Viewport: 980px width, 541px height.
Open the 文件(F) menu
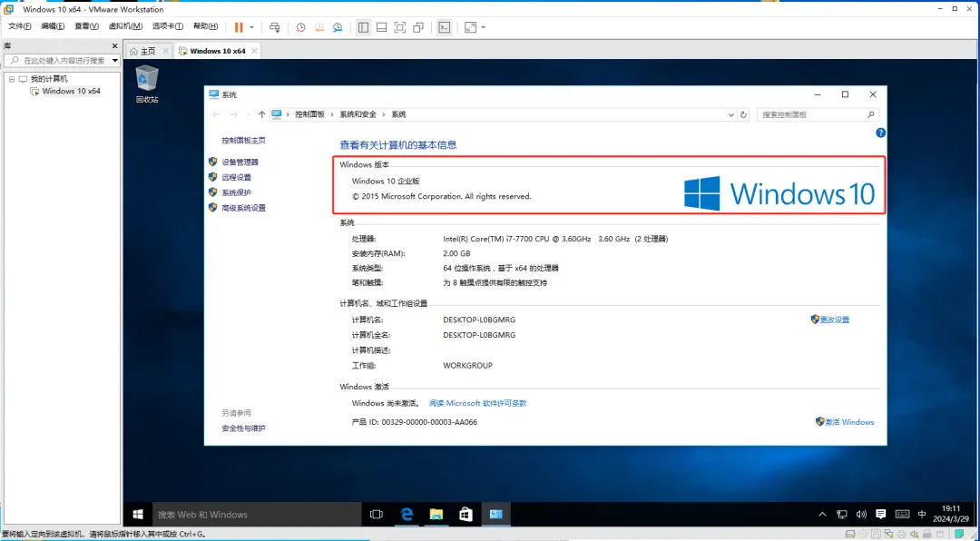coord(20,26)
